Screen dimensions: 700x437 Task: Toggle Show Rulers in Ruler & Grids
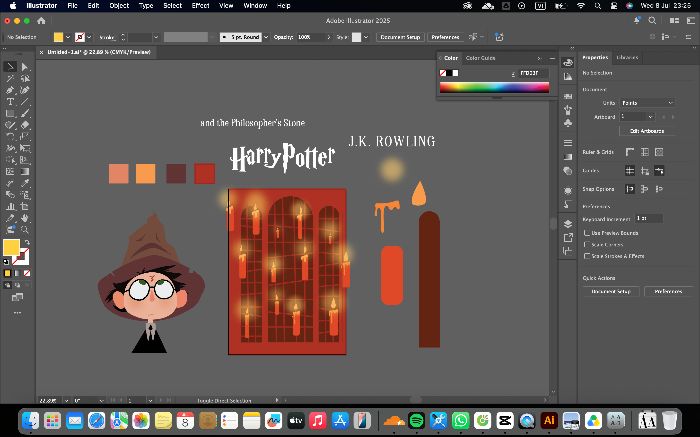[629, 152]
